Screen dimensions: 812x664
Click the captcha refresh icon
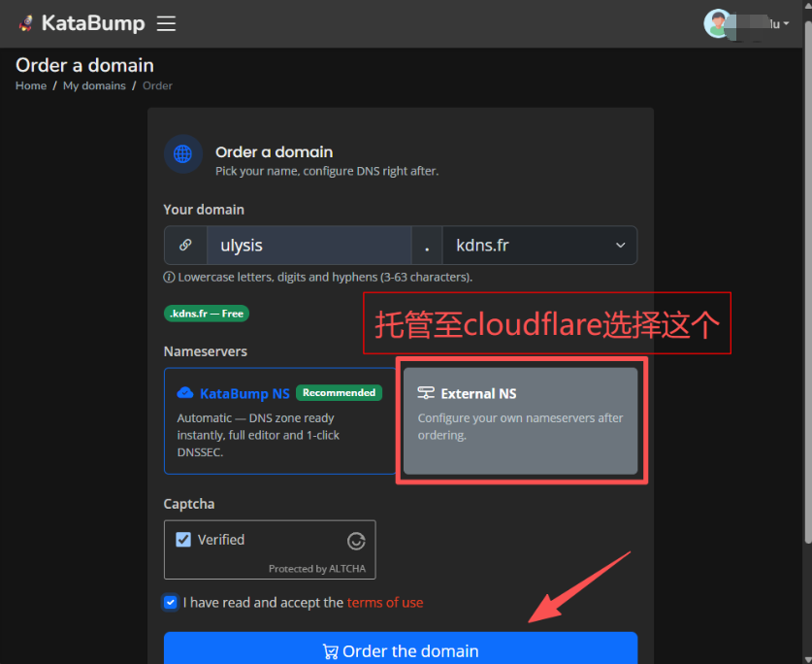(356, 541)
